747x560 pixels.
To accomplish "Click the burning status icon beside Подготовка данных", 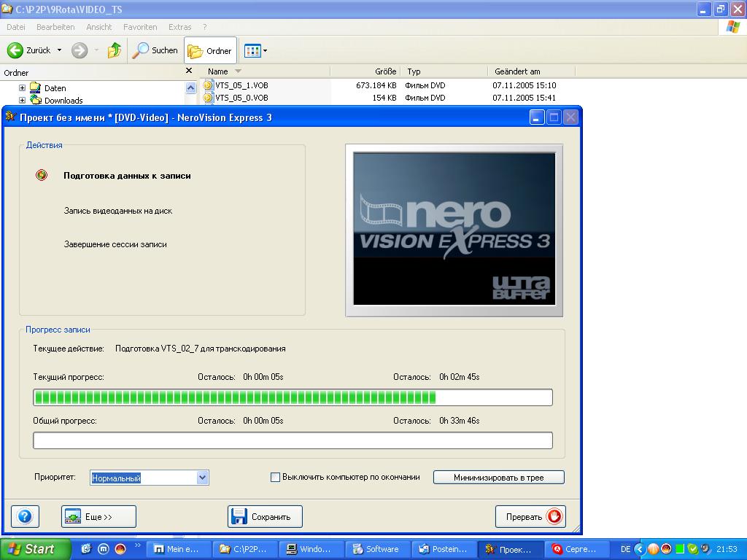I will pyautogui.click(x=42, y=175).
